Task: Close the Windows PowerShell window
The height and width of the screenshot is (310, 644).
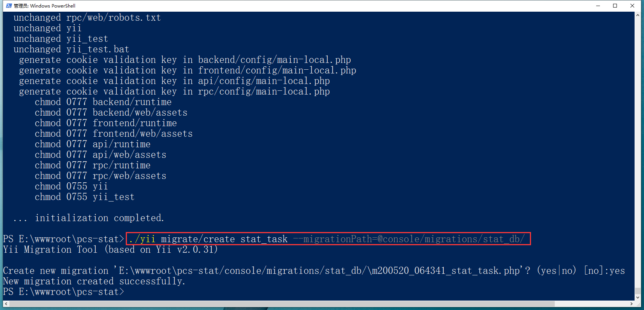Action: (632, 6)
